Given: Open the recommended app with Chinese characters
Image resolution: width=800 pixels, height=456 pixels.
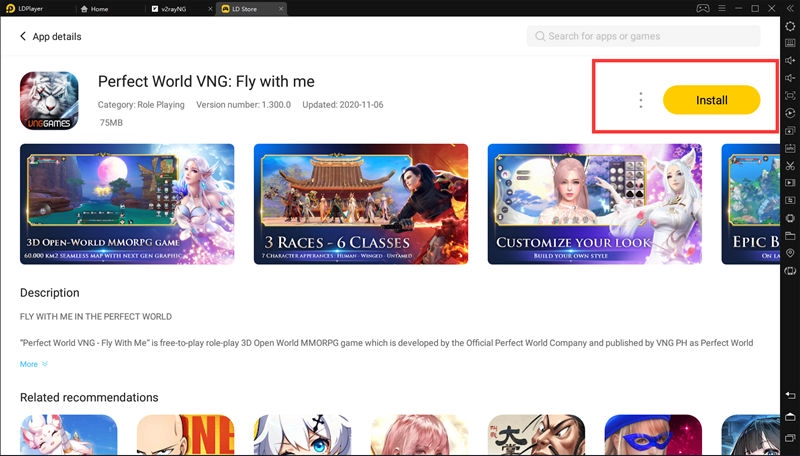Looking at the screenshot, I should pos(536,435).
